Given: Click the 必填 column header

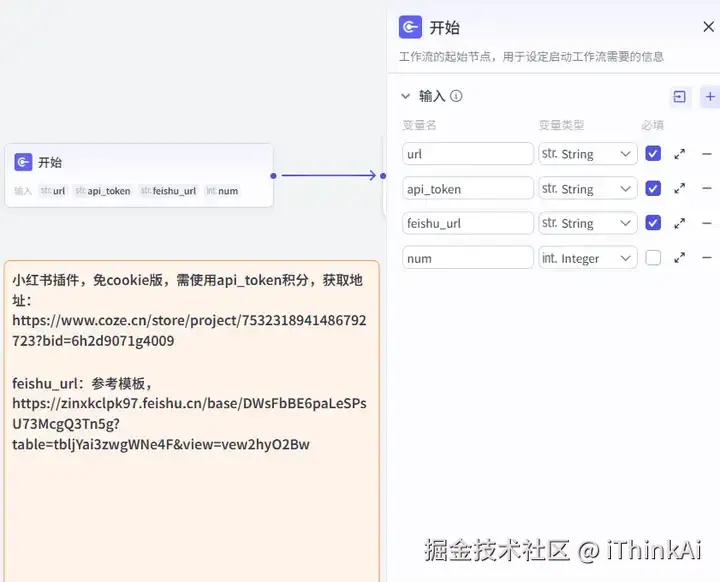Looking at the screenshot, I should (x=652, y=125).
